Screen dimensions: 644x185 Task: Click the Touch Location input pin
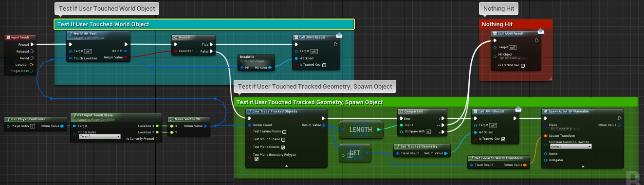click(x=71, y=58)
